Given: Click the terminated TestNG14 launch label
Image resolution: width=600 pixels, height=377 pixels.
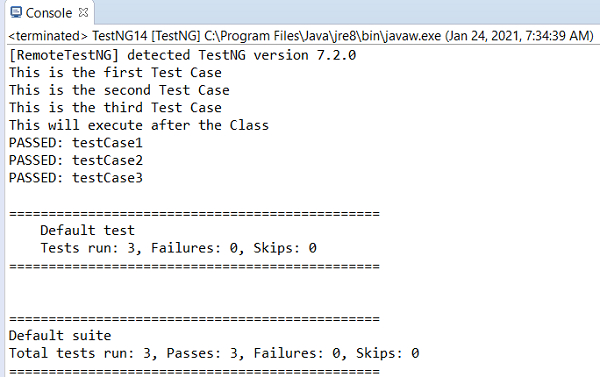Looking at the screenshot, I should (x=104, y=36).
